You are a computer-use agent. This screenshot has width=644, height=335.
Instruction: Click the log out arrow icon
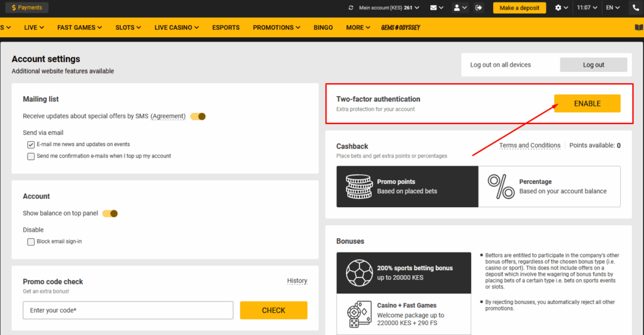[479, 8]
